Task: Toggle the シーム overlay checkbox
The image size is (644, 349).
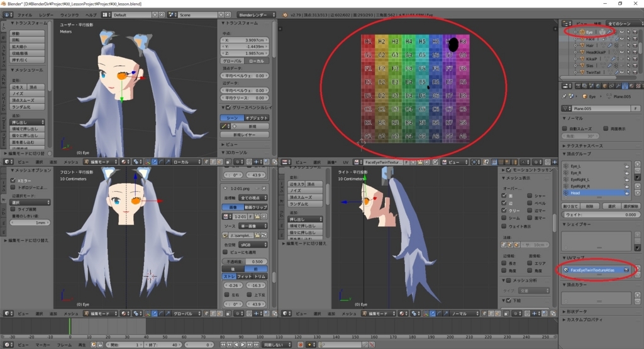Action: (x=504, y=218)
